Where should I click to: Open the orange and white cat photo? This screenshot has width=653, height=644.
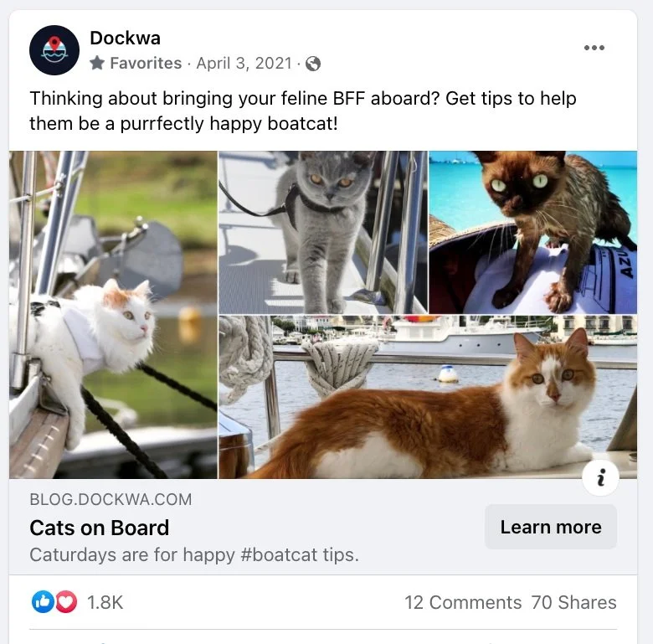(x=428, y=397)
